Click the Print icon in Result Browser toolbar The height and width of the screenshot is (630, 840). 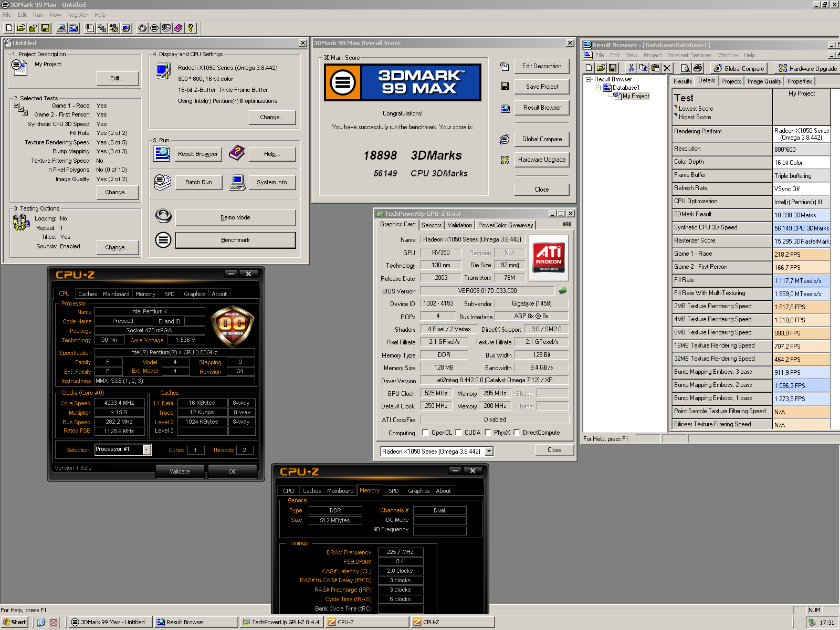[x=698, y=68]
